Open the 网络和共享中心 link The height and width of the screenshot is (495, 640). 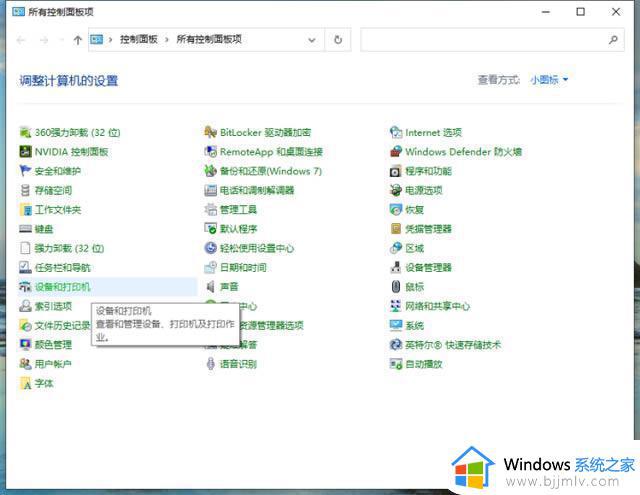[438, 306]
